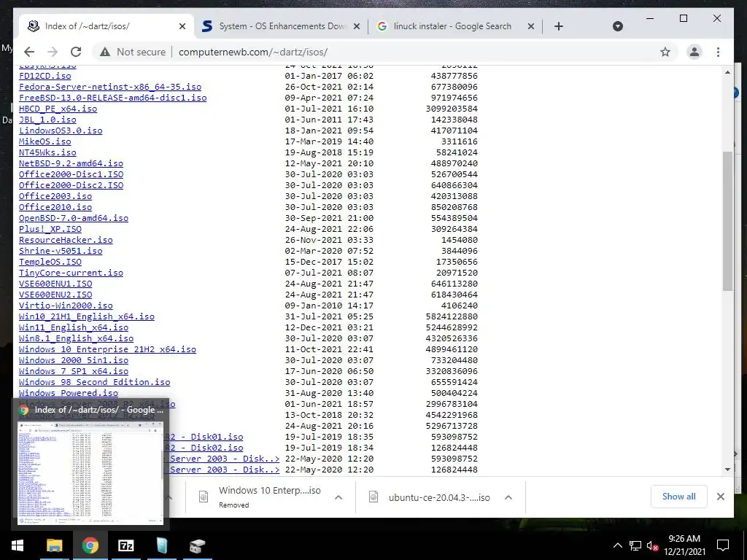
Task: Download Office2000-Disc2.ISO
Action: click(x=71, y=185)
